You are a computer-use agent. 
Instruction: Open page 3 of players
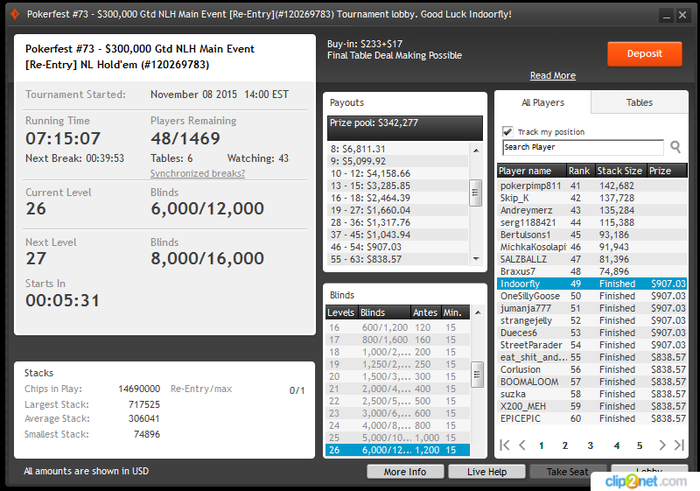590,445
